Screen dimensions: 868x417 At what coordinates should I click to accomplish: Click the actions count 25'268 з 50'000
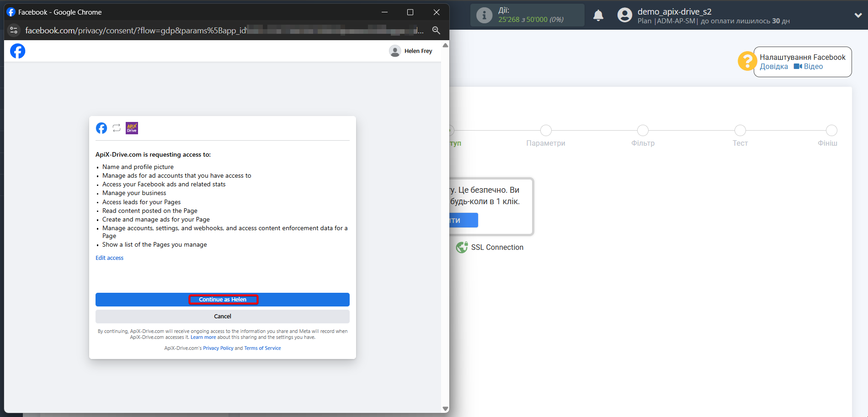(x=531, y=20)
